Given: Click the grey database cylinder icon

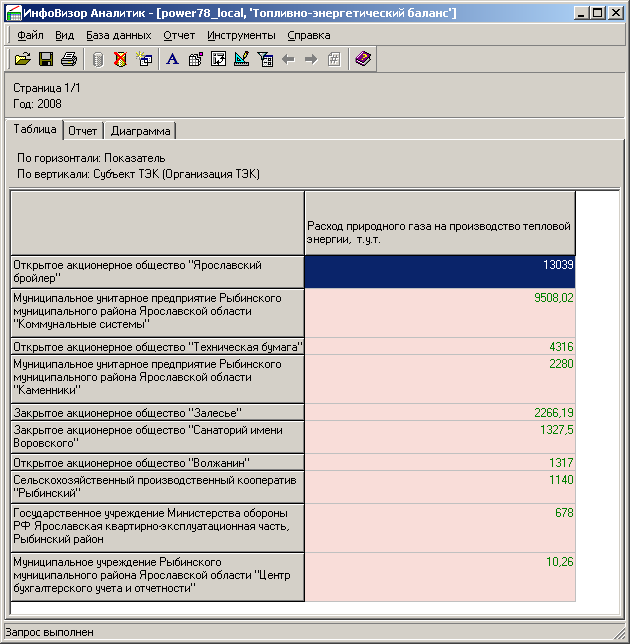Looking at the screenshot, I should tap(97, 59).
